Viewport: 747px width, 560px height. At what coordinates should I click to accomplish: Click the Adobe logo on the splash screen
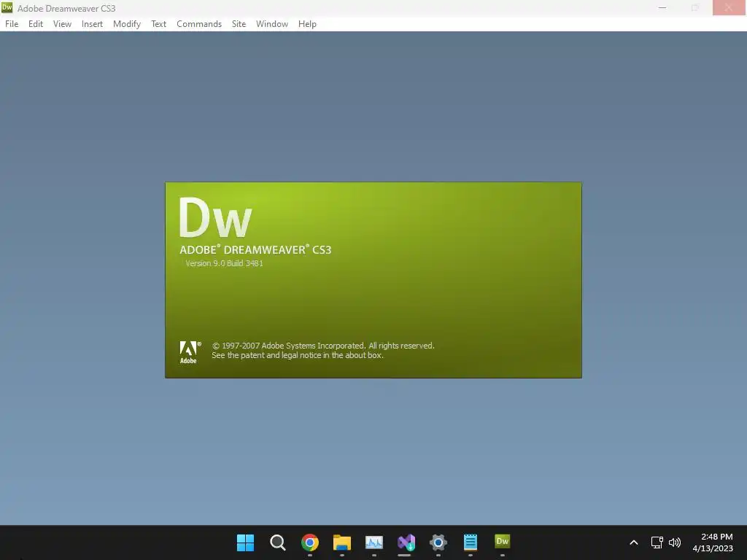[190, 352]
